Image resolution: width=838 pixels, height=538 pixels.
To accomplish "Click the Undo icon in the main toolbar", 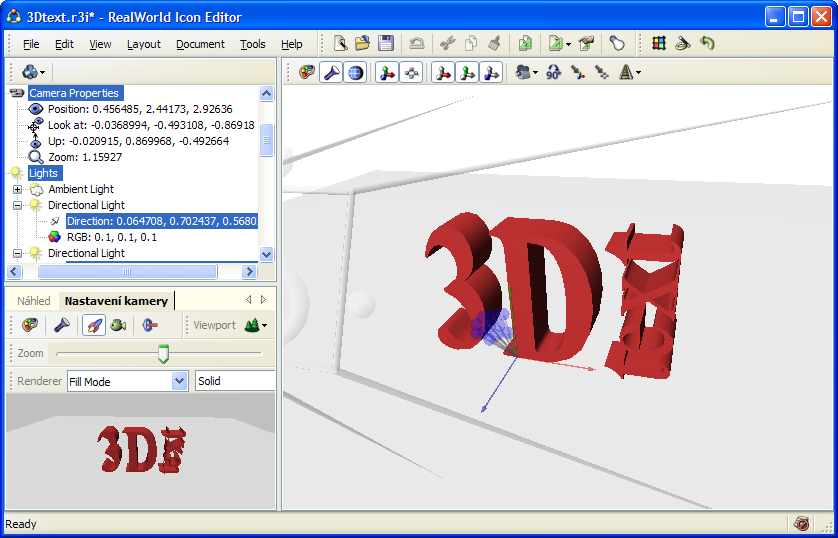I will tap(416, 43).
